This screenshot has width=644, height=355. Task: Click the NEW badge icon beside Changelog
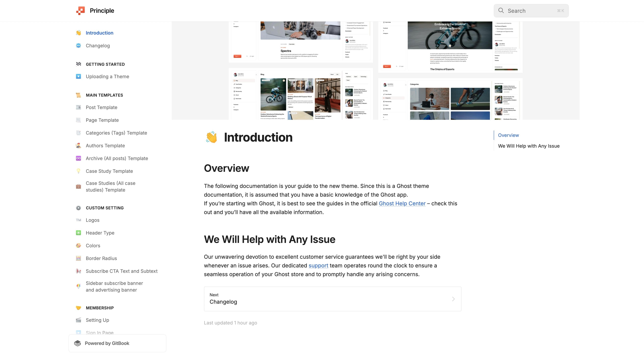pyautogui.click(x=78, y=45)
